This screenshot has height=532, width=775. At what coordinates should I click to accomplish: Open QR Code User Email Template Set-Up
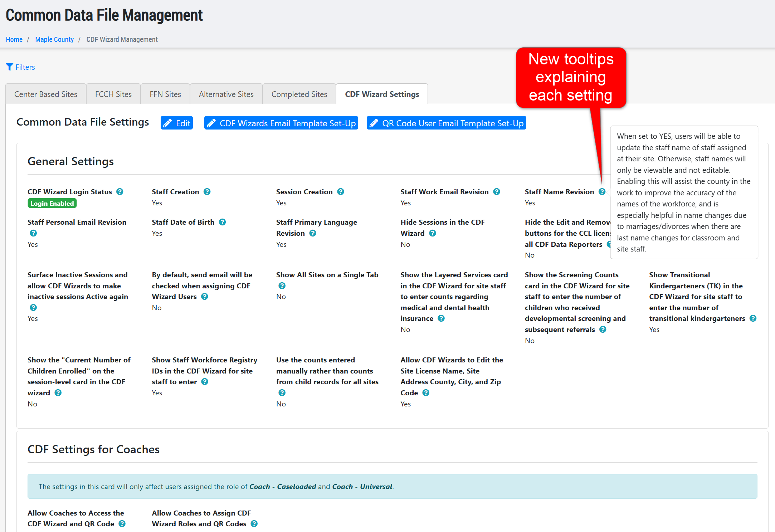tap(446, 123)
